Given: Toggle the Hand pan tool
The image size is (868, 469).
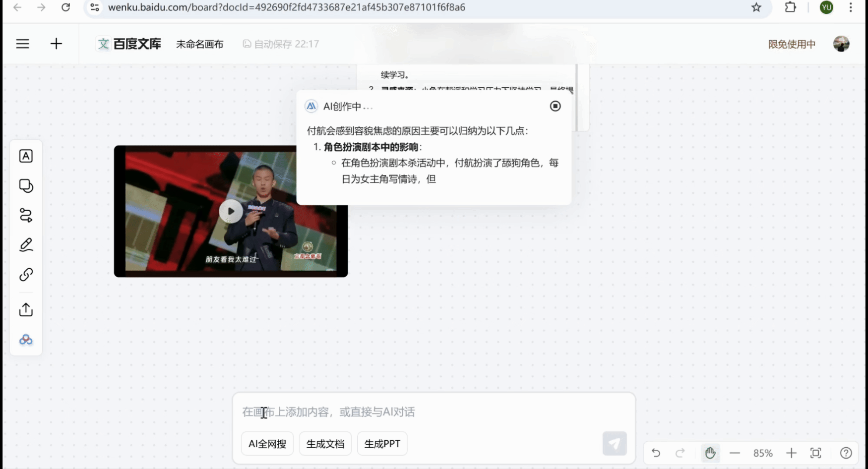Looking at the screenshot, I should coord(710,453).
